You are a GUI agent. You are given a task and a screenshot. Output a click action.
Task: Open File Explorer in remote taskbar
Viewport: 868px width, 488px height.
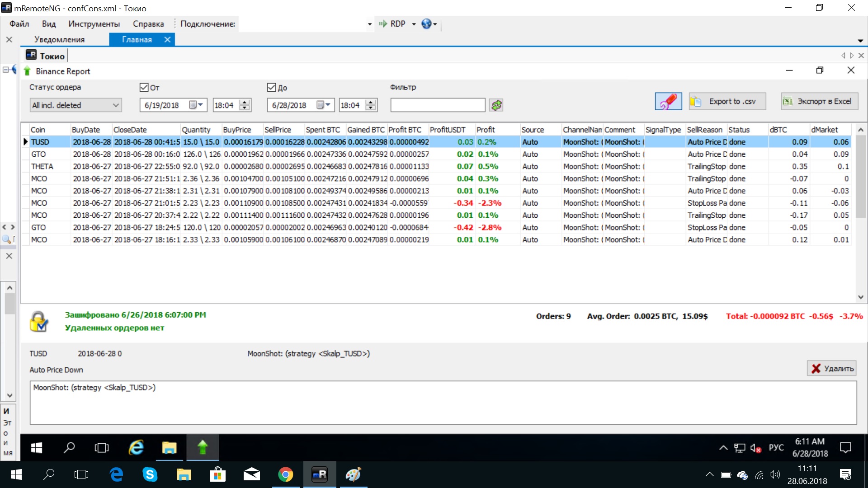pyautogui.click(x=169, y=447)
